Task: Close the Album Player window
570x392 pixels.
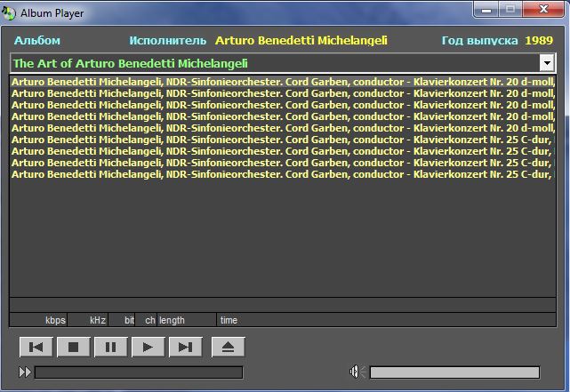Action: (x=543, y=10)
